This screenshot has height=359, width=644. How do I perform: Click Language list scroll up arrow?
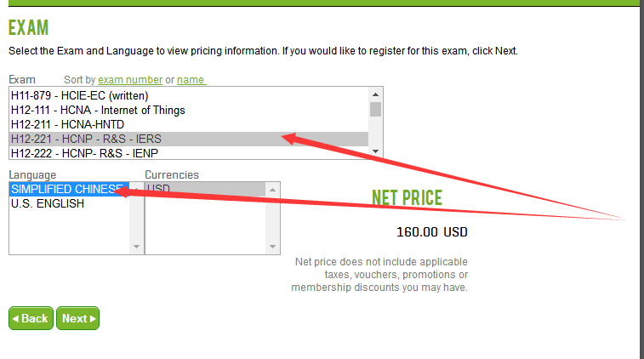(x=136, y=188)
